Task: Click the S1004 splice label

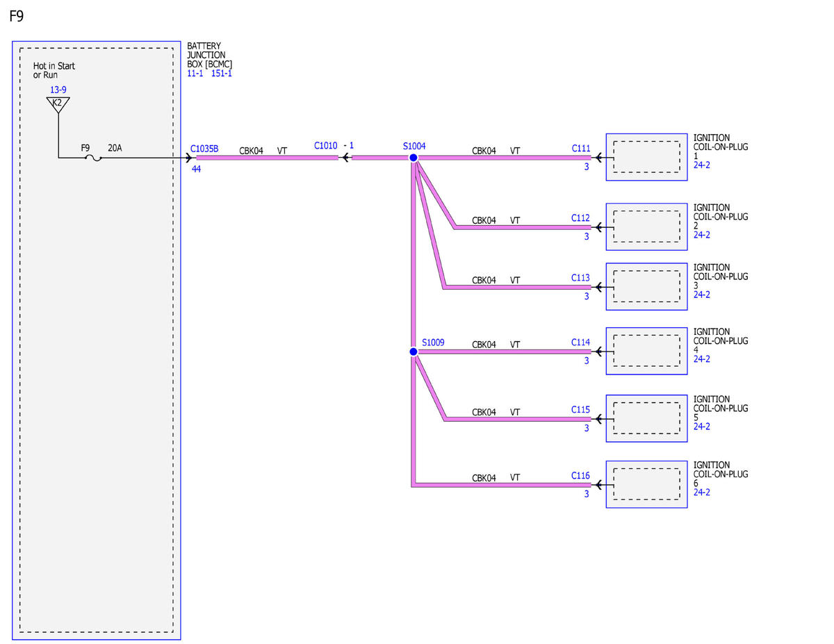Action: [x=414, y=147]
